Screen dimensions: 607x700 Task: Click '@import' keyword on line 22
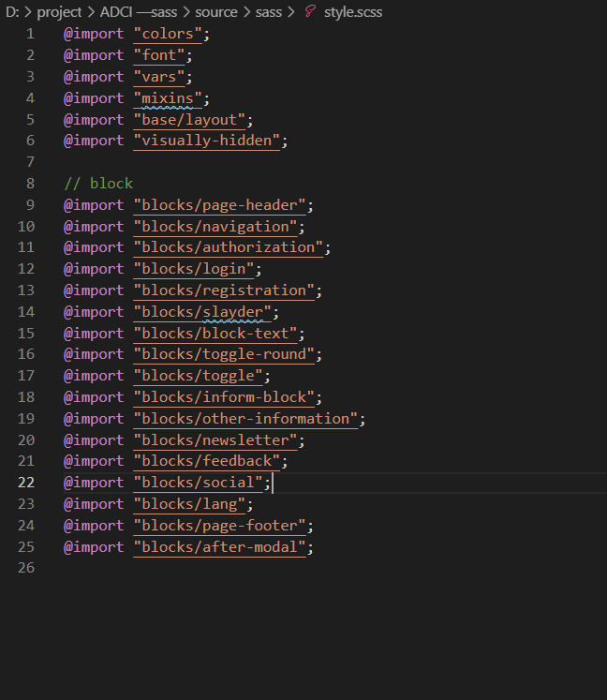[94, 483]
